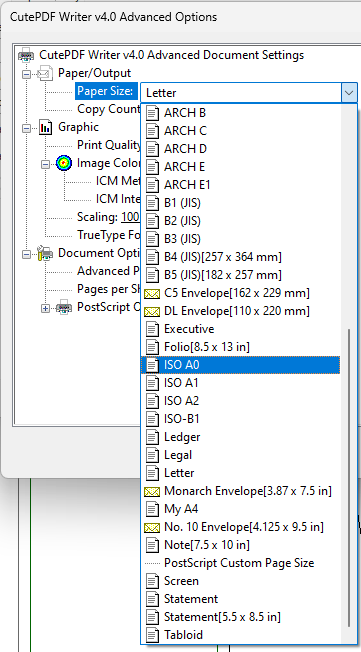The height and width of the screenshot is (652, 361).
Task: Click the root CutePDF Writer printer icon
Action: 26,55
